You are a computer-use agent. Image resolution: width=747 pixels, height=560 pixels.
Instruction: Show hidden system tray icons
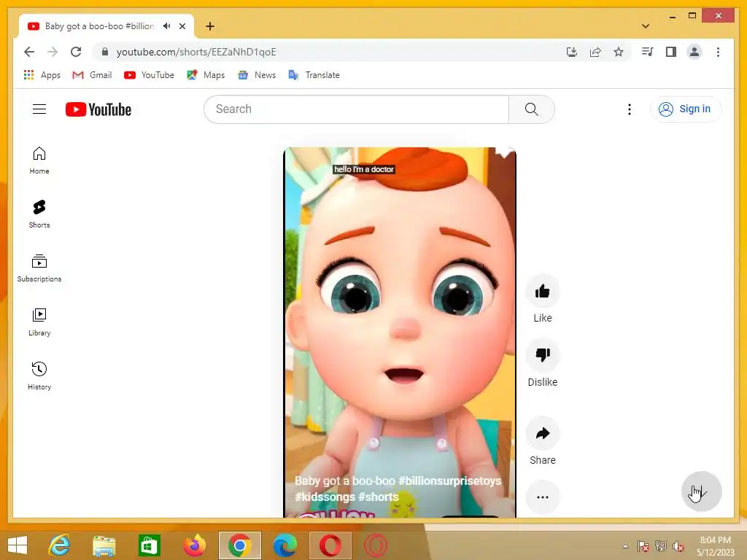click(625, 546)
